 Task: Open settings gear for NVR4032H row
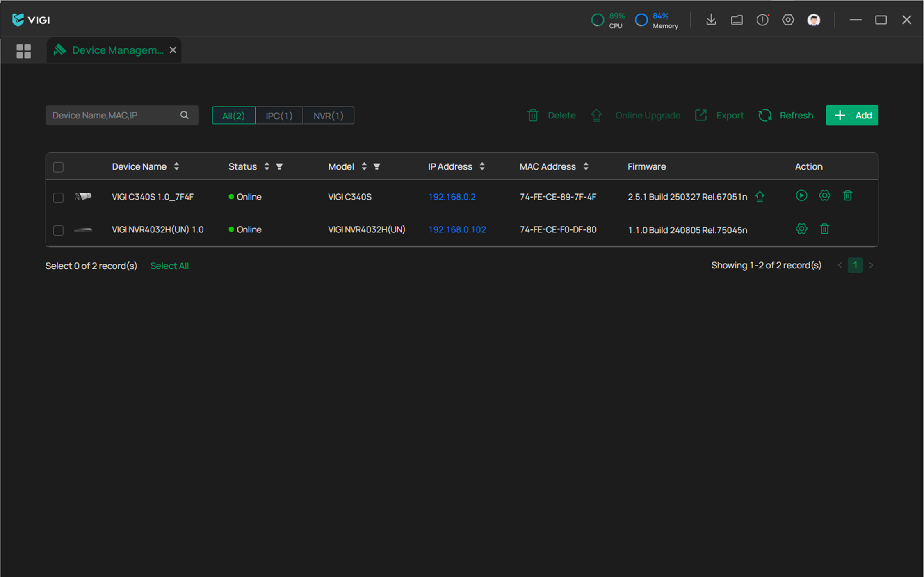(x=801, y=229)
